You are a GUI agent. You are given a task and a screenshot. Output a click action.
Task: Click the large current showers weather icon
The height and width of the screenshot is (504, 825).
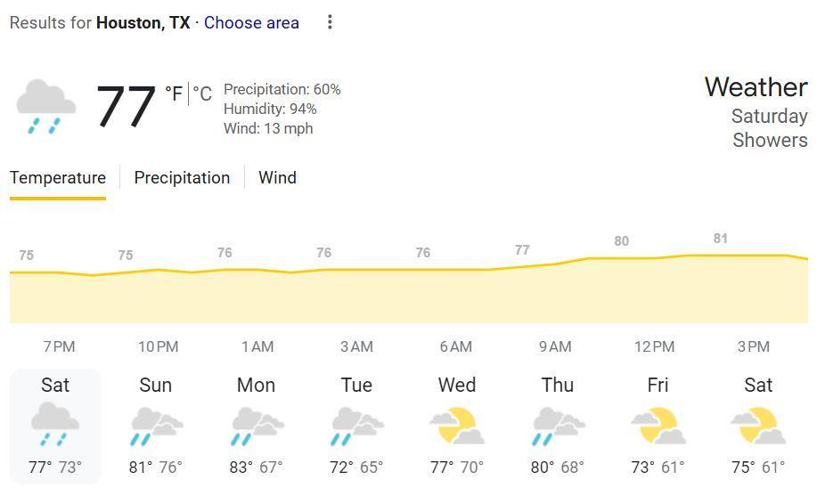[x=45, y=107]
